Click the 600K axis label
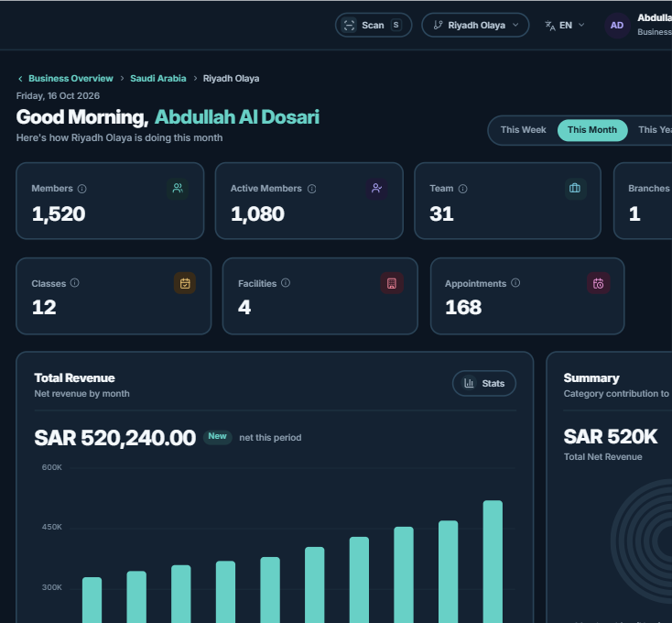 click(52, 468)
